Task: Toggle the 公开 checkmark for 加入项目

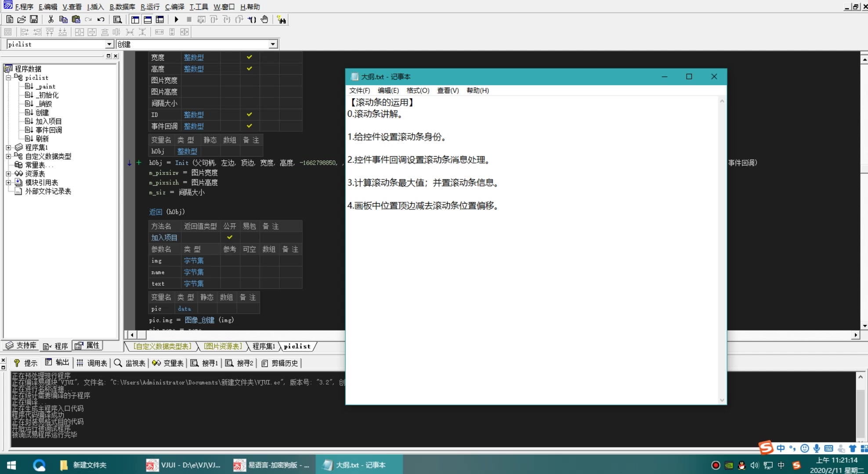Action: click(229, 237)
